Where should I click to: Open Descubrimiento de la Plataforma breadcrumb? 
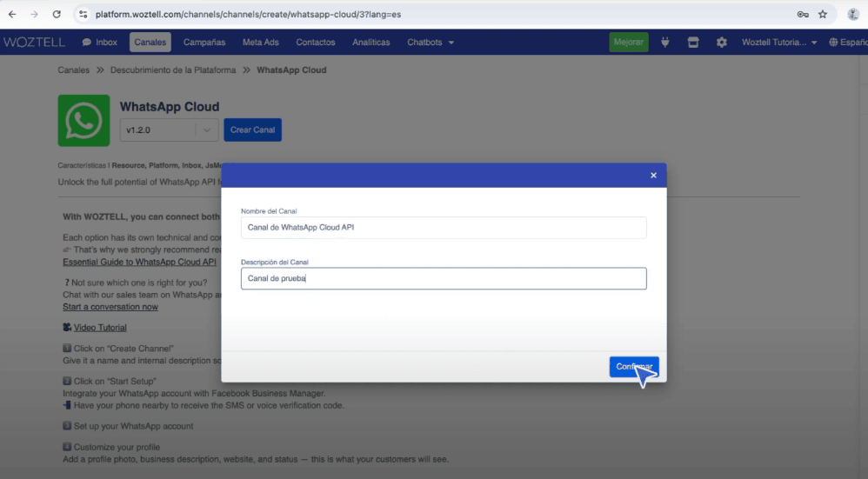coord(173,70)
